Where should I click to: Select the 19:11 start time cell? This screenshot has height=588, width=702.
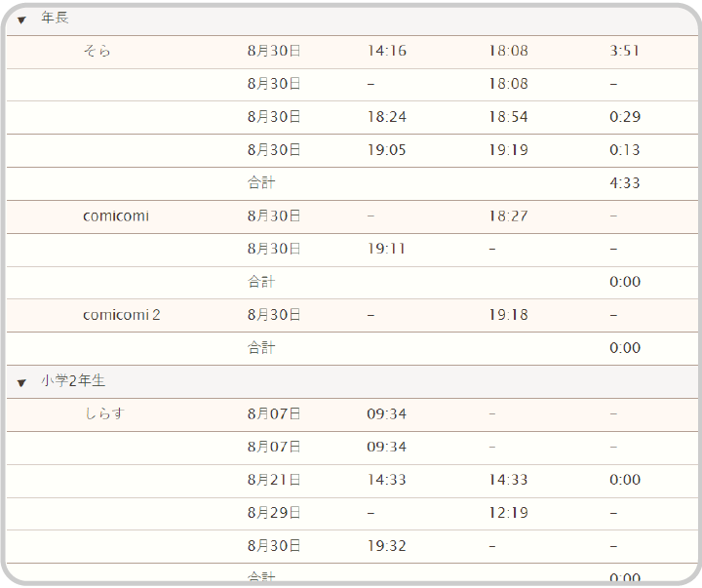click(x=386, y=249)
